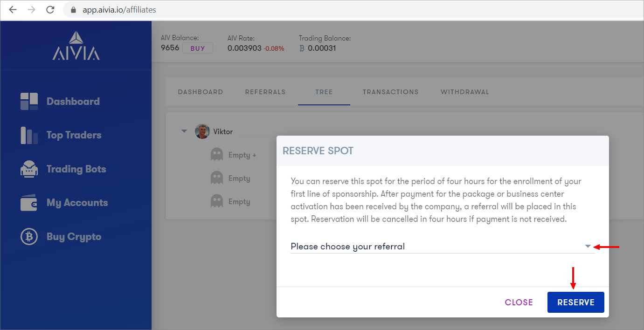This screenshot has height=330, width=644.
Task: Click the Trading Bots robot icon
Action: tap(29, 169)
